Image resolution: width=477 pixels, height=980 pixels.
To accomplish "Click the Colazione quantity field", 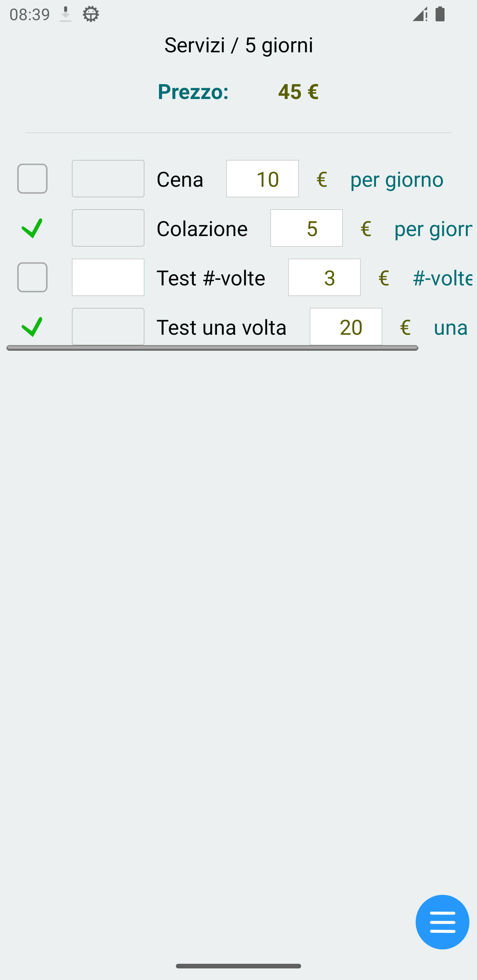I will (x=108, y=228).
